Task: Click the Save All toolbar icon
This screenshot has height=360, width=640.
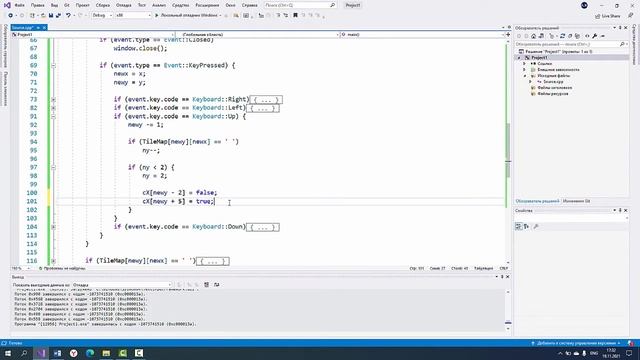Action: click(58, 16)
